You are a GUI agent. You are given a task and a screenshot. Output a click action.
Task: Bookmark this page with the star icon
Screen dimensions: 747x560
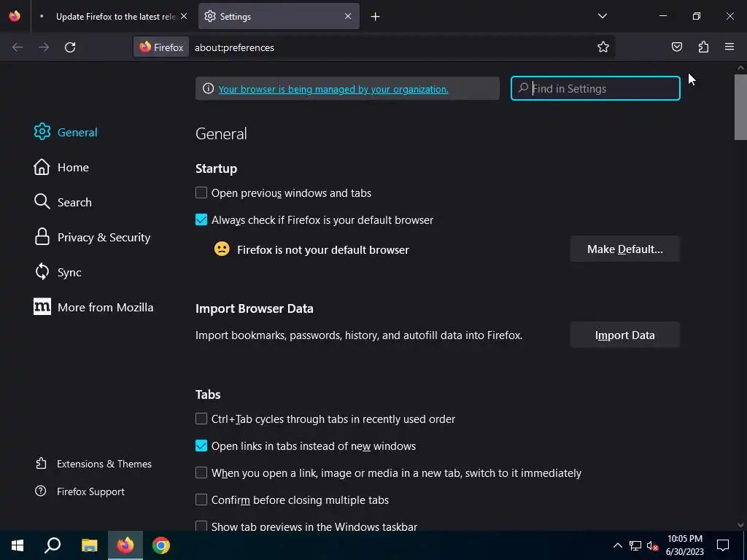603,47
